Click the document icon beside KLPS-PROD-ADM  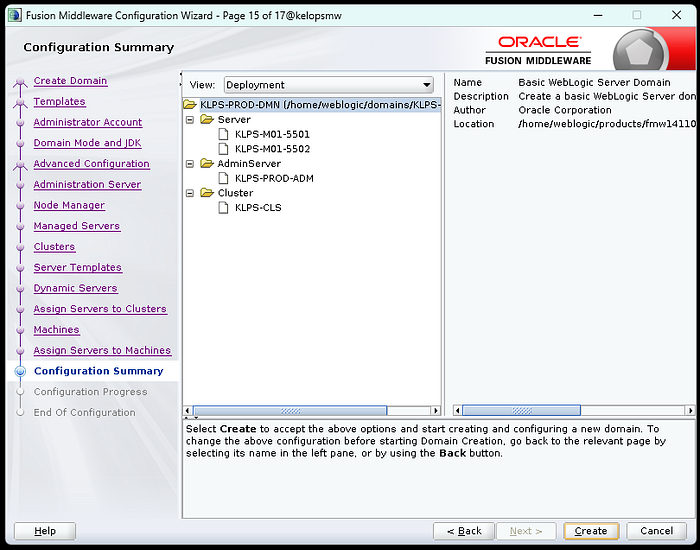pyautogui.click(x=223, y=178)
